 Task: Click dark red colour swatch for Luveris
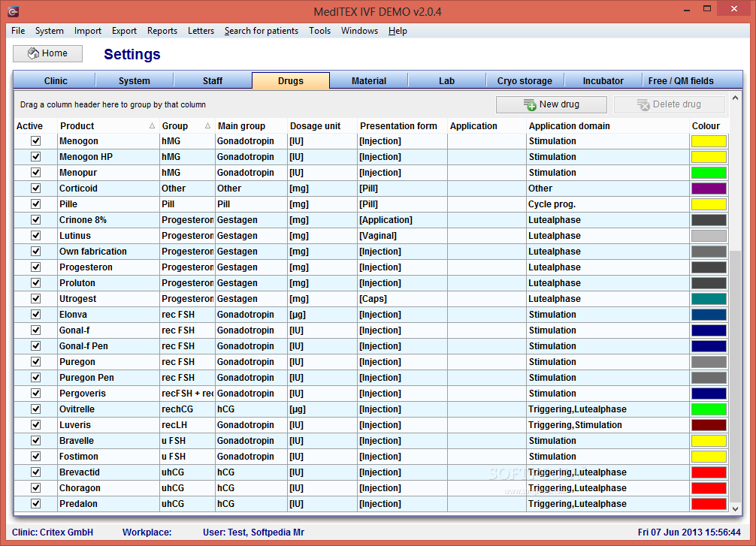click(x=709, y=424)
